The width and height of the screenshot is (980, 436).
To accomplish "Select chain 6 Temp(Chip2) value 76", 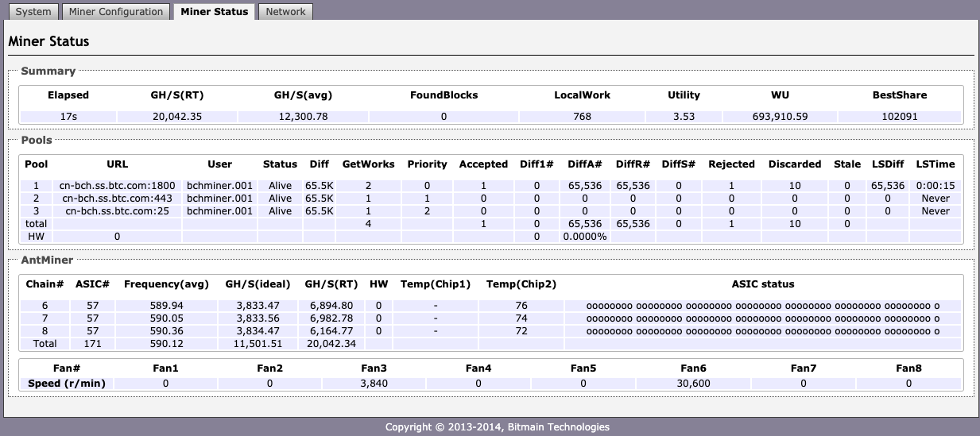I will [521, 306].
